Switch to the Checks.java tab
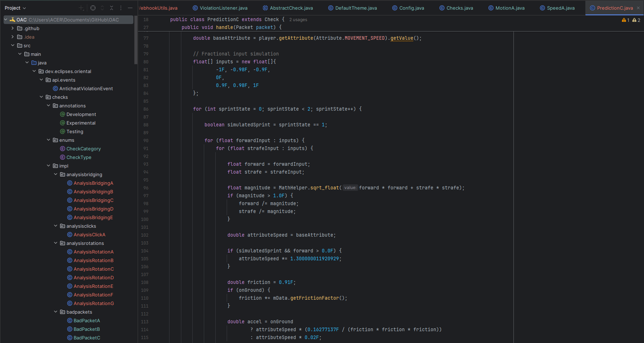 coord(456,8)
